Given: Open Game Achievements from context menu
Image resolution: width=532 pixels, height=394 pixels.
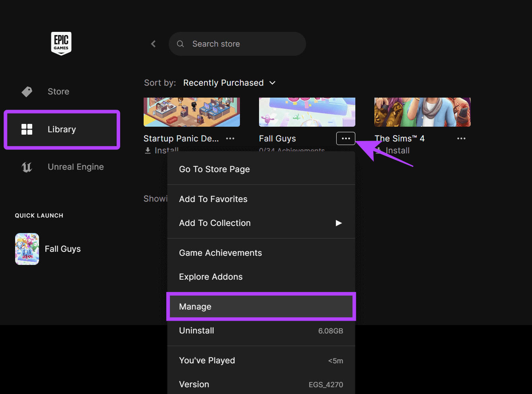Looking at the screenshot, I should point(261,253).
